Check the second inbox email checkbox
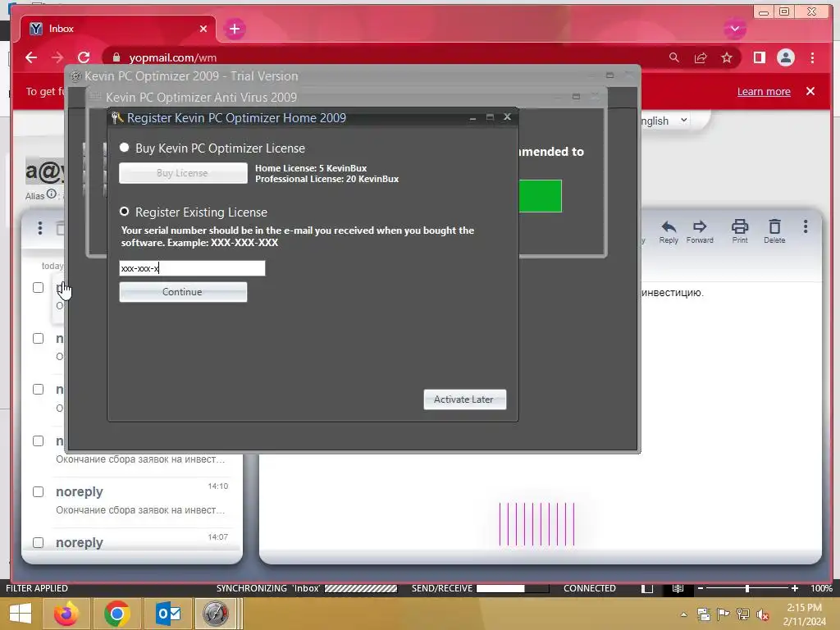Viewport: 840px width, 630px height. click(x=38, y=339)
